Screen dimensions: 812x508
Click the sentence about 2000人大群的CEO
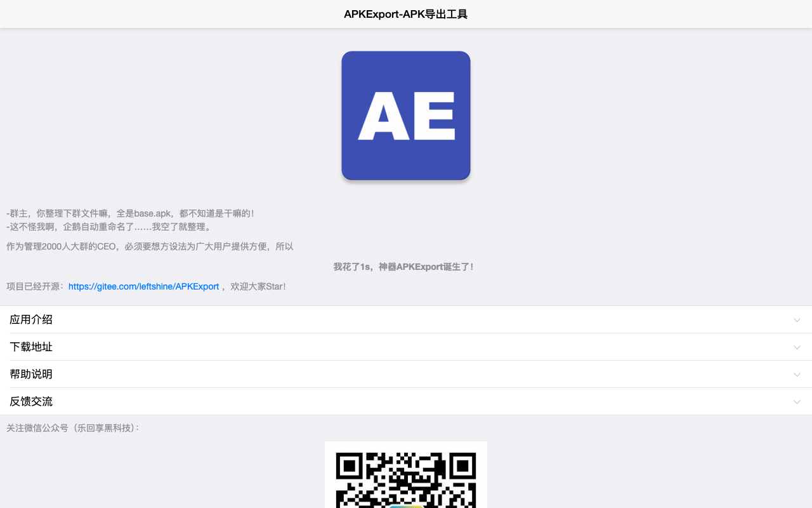tap(150, 246)
